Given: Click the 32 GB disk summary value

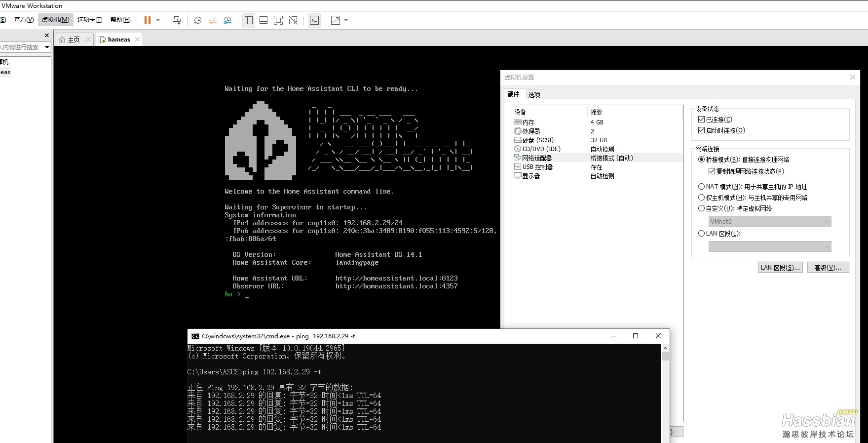Looking at the screenshot, I should coord(599,140).
